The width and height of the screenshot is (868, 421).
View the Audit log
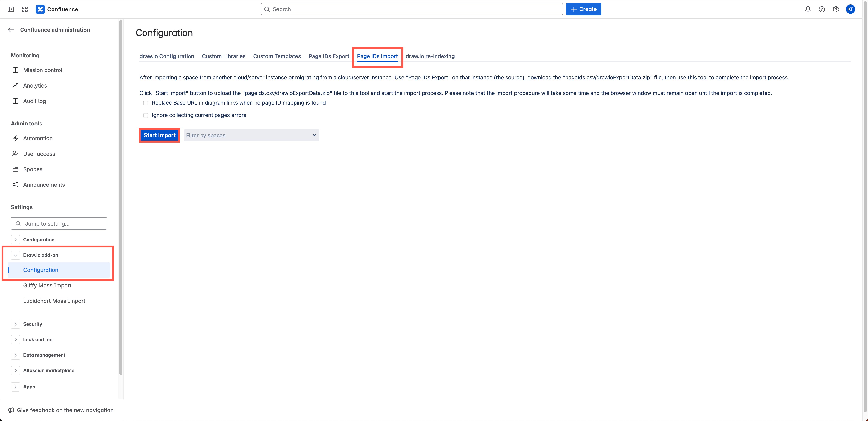pos(35,101)
